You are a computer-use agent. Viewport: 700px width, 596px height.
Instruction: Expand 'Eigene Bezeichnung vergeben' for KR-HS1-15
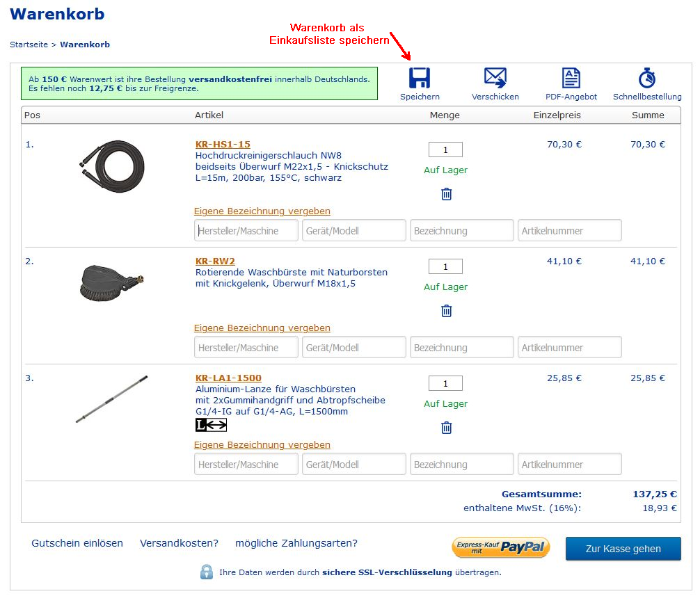262,211
